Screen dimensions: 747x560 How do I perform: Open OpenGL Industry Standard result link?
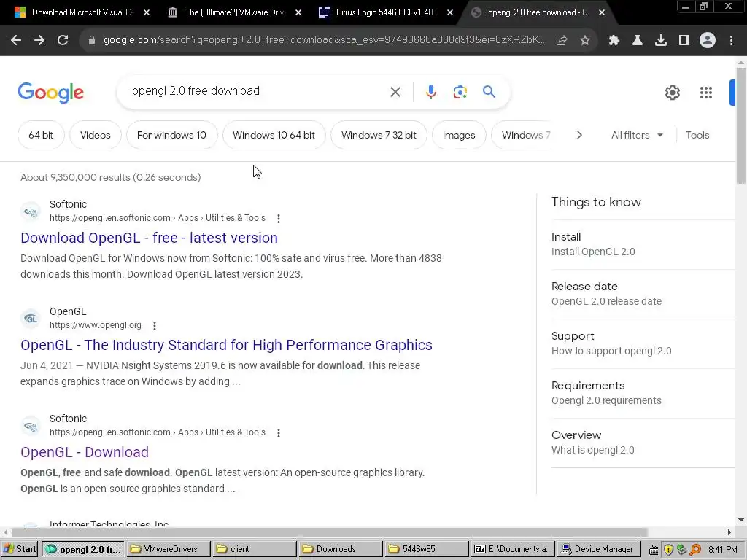226,345
